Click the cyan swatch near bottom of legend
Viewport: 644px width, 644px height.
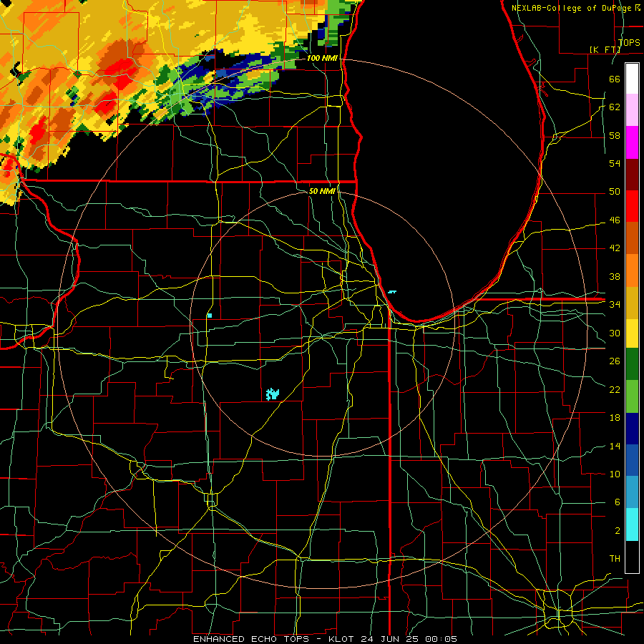[632, 525]
